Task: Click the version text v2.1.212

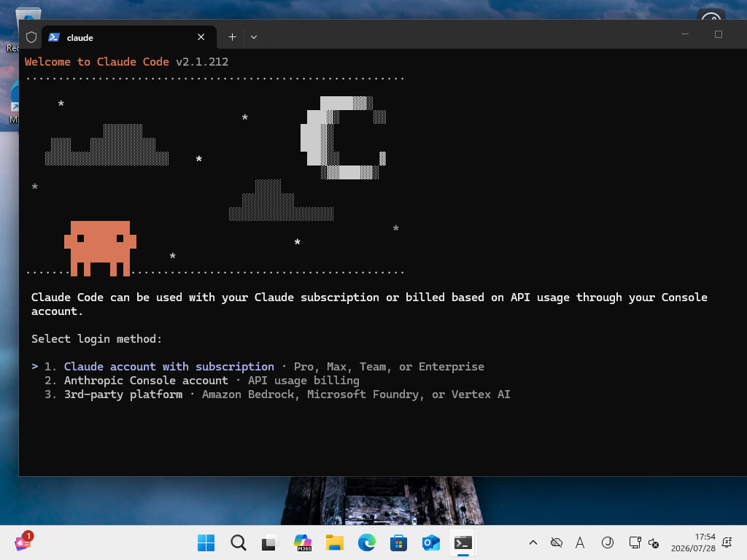Action: (202, 62)
